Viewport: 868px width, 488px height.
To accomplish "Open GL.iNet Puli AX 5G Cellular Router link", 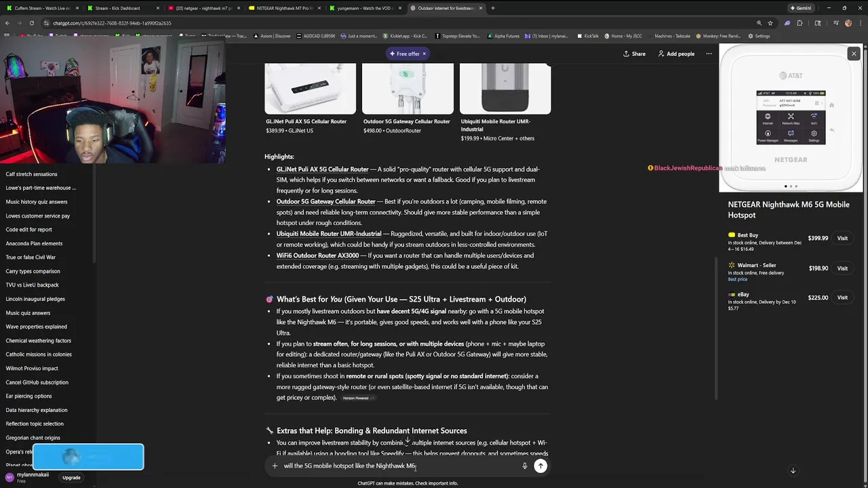I will [322, 169].
